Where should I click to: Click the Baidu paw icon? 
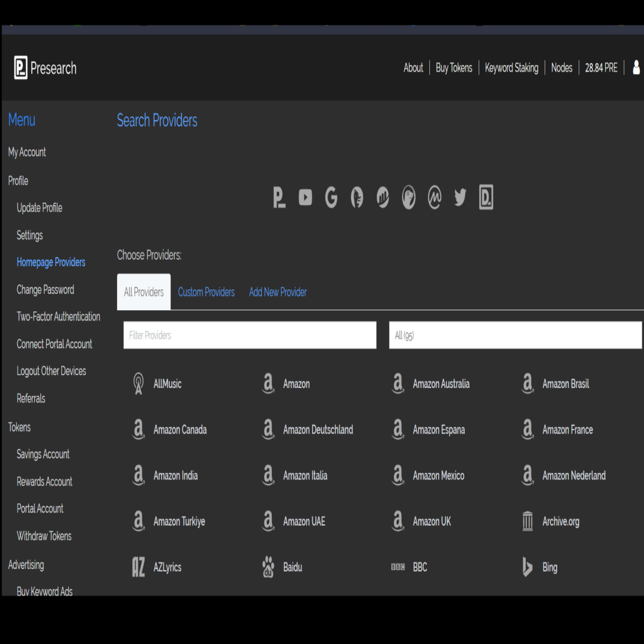pyautogui.click(x=268, y=567)
